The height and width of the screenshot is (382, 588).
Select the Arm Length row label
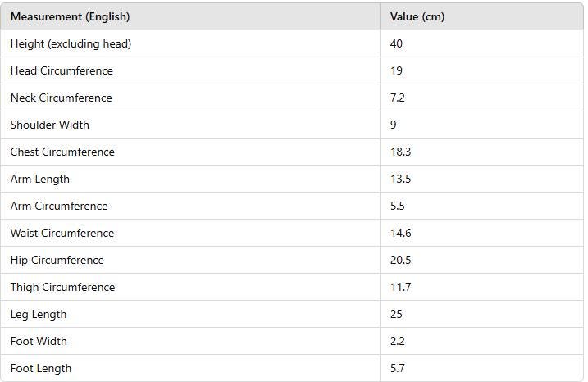click(x=40, y=179)
